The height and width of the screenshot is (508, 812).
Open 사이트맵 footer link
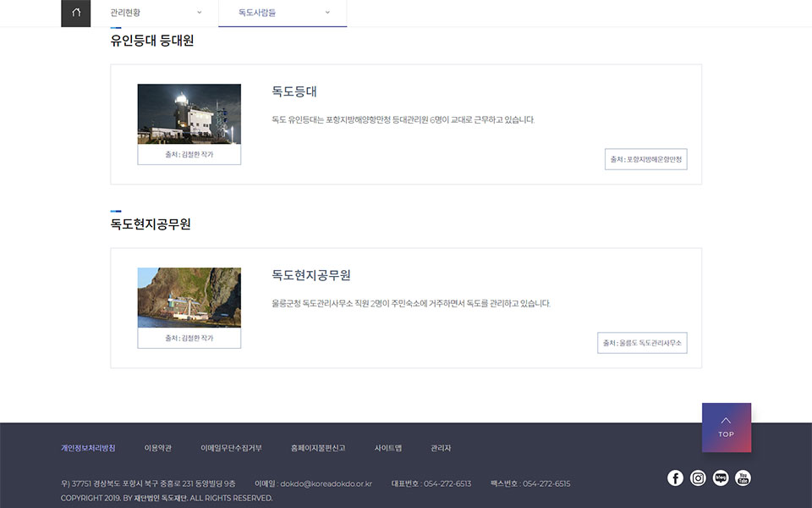pos(388,448)
